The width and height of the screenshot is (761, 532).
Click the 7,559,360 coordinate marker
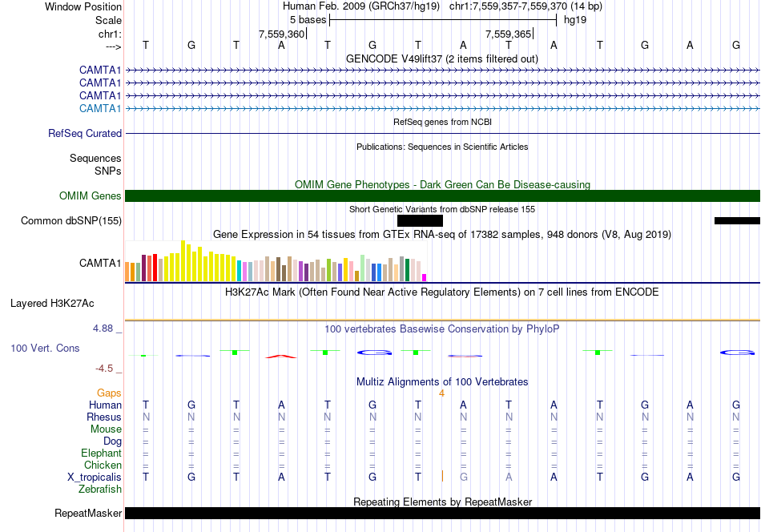(281, 34)
